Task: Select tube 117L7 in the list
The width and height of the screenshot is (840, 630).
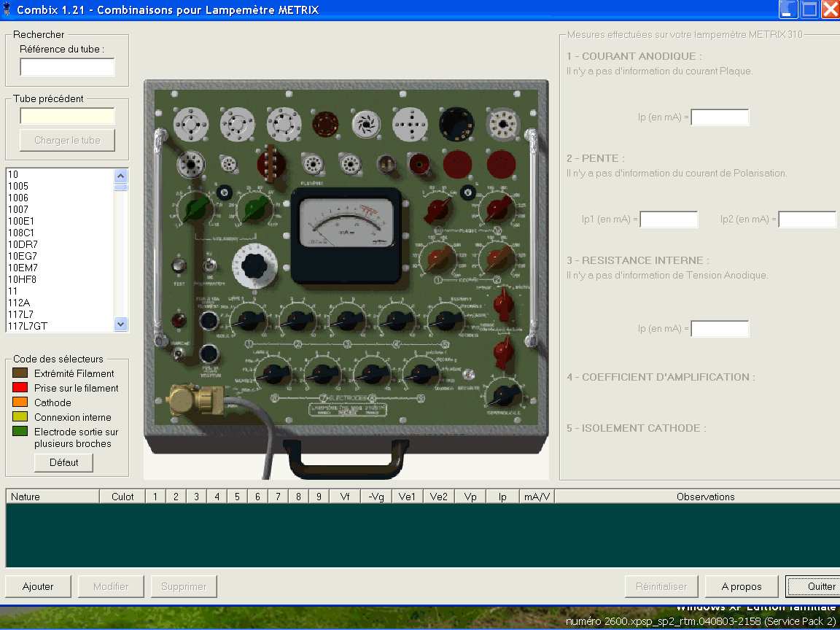Action: (60, 314)
